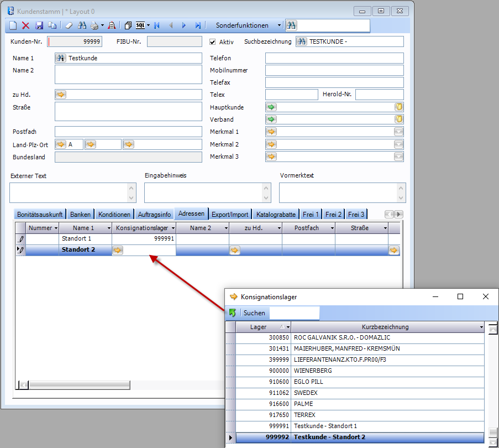The height and width of the screenshot is (448, 499).
Task: Save the customer record with disk icon
Action: 39,25
